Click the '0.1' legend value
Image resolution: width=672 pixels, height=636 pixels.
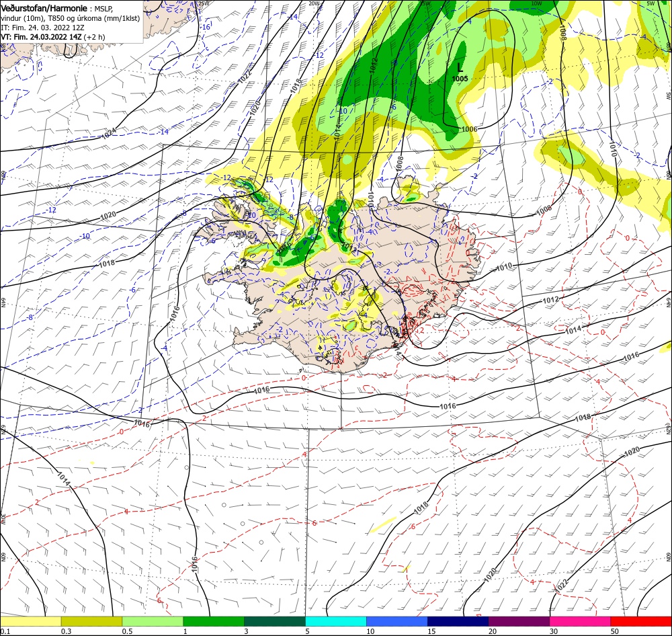5,631
